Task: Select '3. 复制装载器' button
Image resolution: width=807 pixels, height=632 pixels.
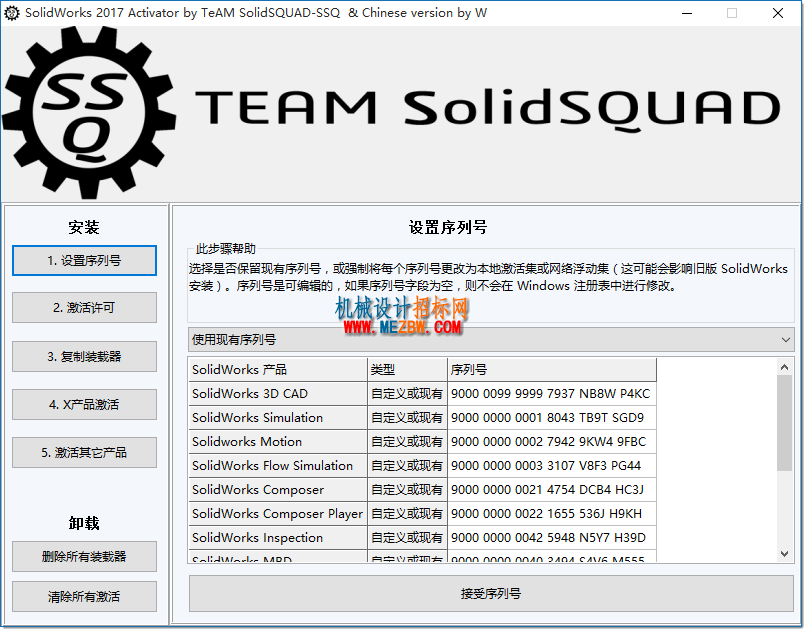Action: click(x=84, y=357)
